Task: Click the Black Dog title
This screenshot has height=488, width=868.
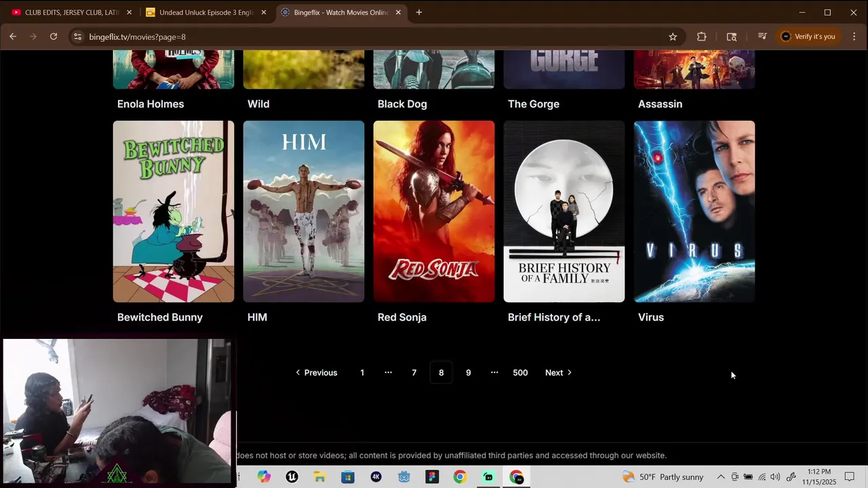Action: coord(402,104)
